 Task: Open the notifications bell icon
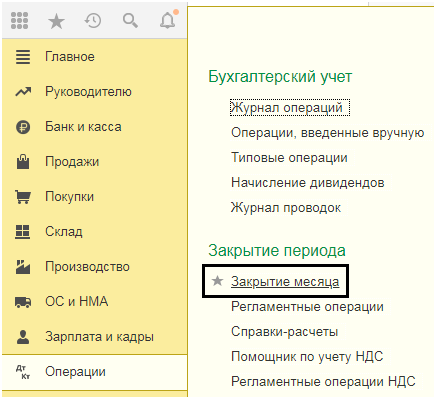click(168, 20)
